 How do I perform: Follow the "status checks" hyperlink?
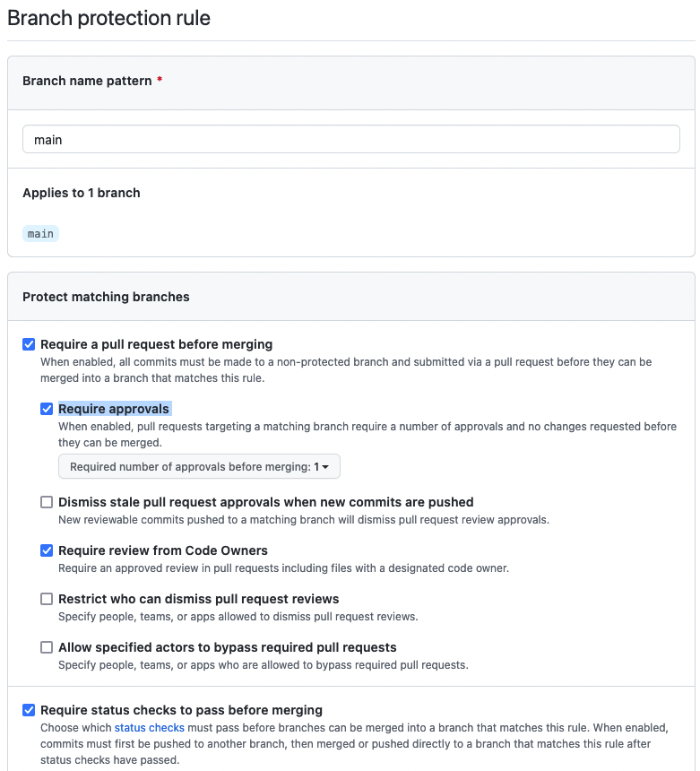(x=149, y=728)
